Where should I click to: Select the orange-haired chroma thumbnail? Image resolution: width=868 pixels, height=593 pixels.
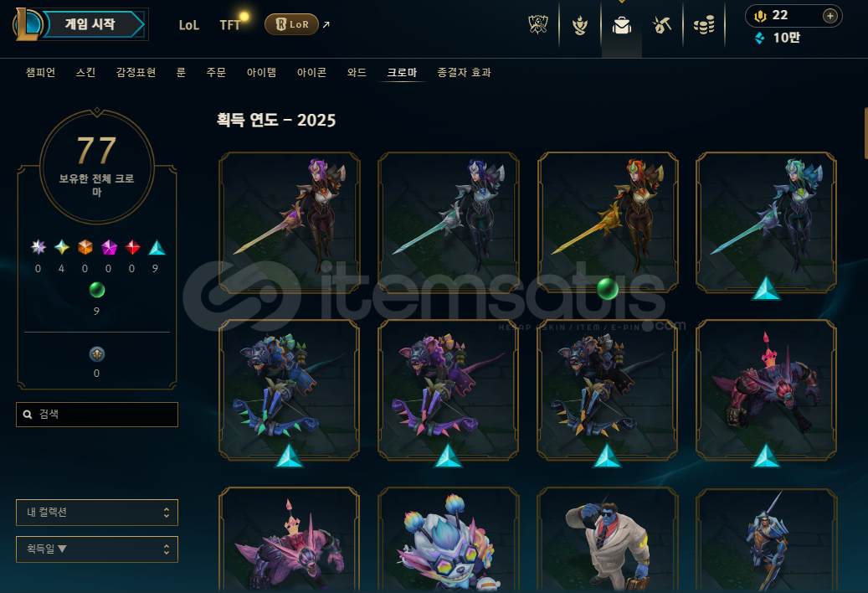tap(608, 222)
